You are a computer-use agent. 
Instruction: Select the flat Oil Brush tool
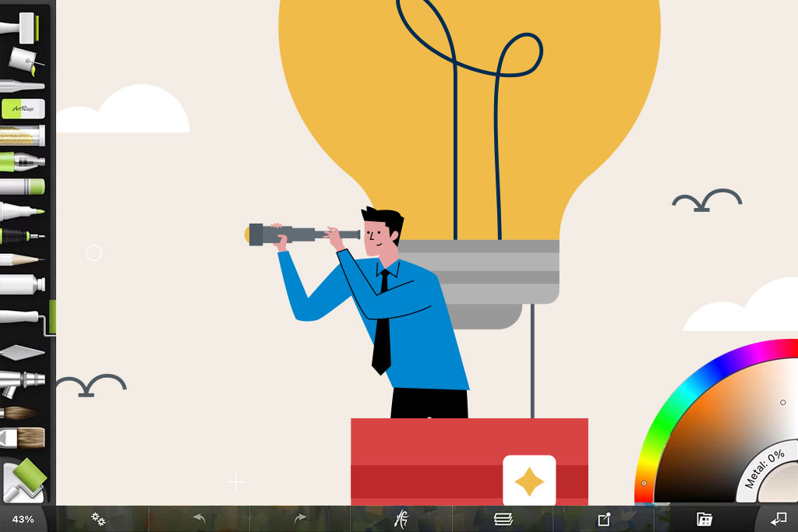pos(23,438)
